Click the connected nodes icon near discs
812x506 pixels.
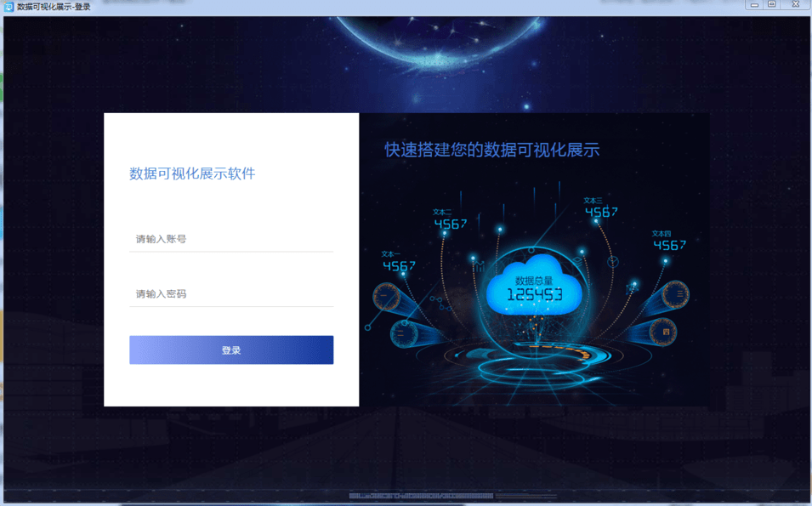[440, 304]
